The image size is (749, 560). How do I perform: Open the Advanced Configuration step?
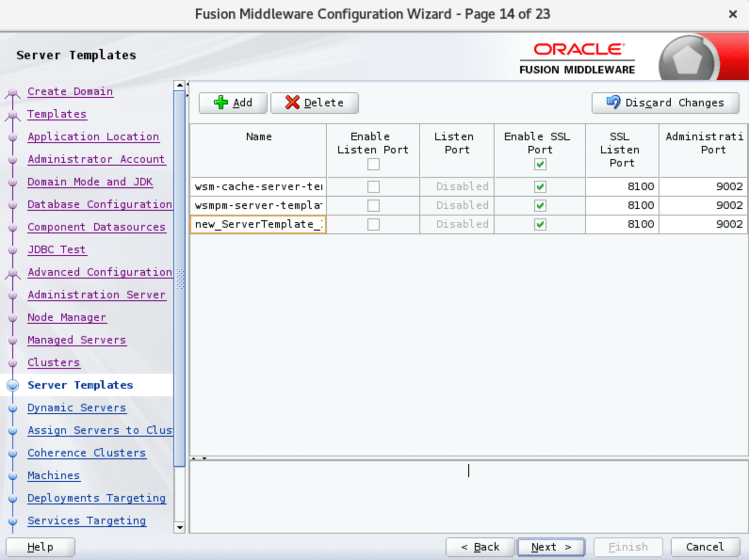click(100, 272)
